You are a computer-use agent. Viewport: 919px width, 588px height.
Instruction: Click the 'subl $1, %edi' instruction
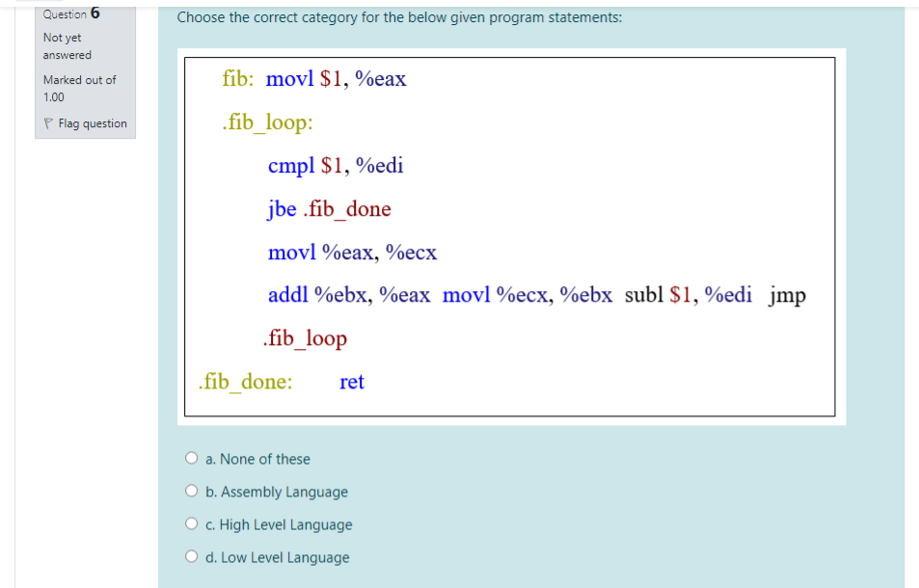point(689,295)
